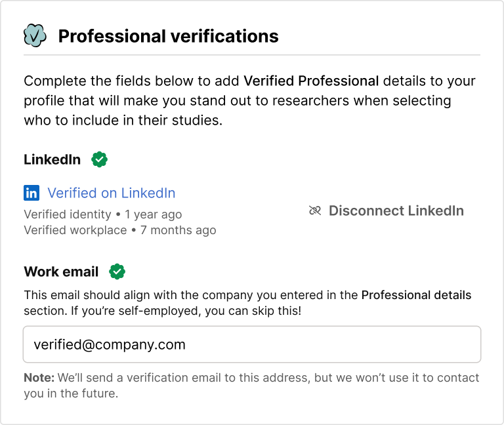Viewport: 504px width, 425px height.
Task: Click the blue LinkedIn logo icon
Action: pyautogui.click(x=31, y=193)
